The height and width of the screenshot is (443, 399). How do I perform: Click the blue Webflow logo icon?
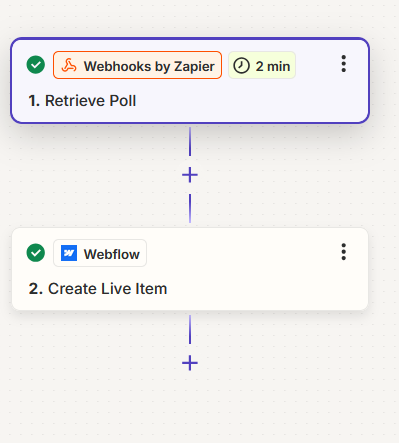tap(69, 253)
